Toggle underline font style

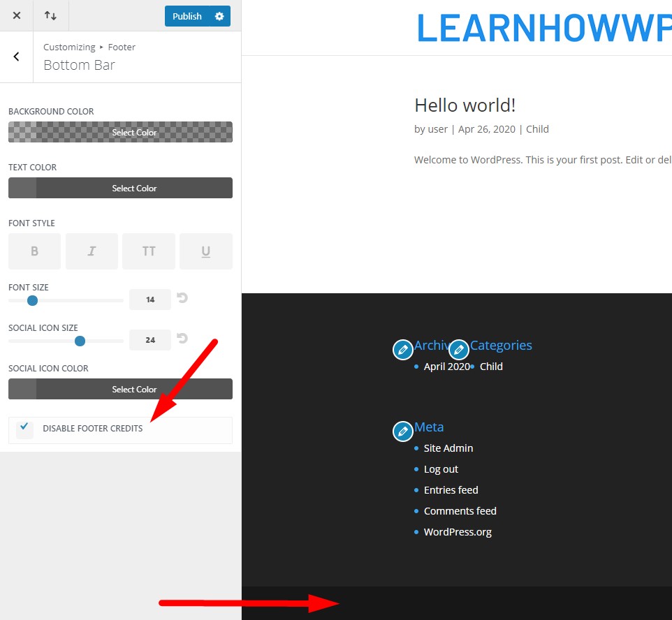click(x=206, y=251)
